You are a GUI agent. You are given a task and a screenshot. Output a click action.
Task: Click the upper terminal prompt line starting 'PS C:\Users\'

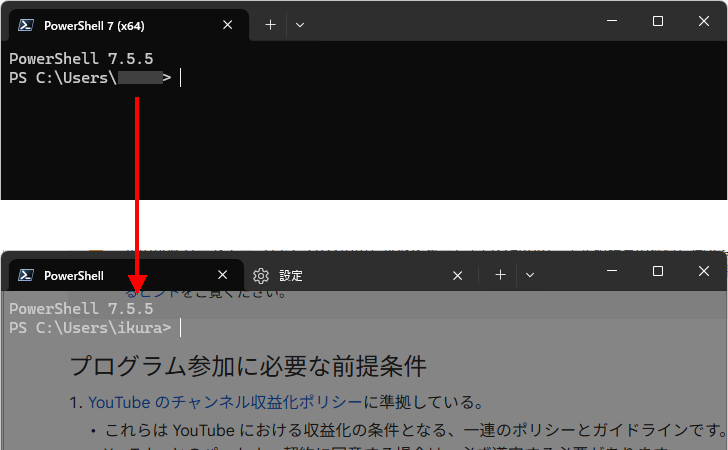[90, 78]
